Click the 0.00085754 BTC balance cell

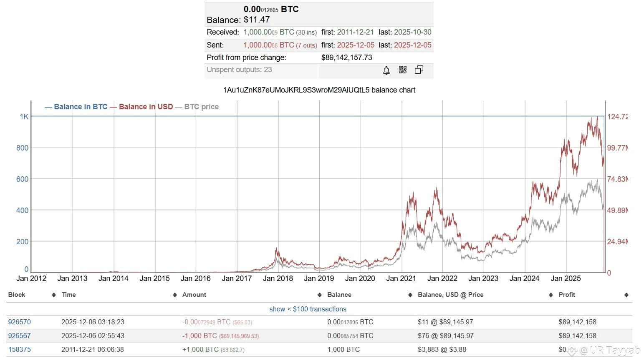coord(350,336)
